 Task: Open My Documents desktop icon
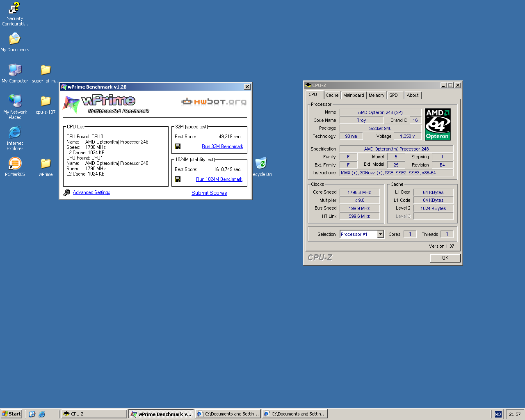pyautogui.click(x=15, y=42)
